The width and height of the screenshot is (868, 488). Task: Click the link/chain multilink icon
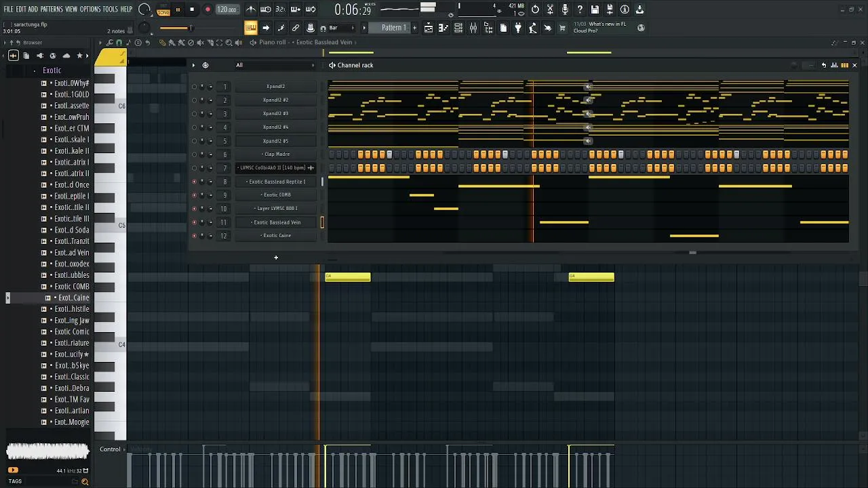coord(296,28)
